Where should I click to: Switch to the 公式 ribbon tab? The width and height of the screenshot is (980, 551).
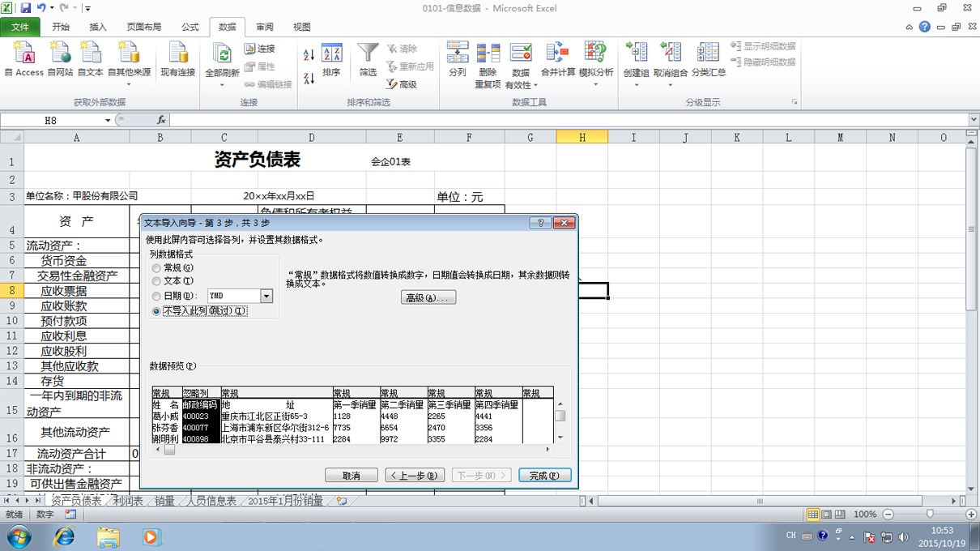tap(190, 27)
